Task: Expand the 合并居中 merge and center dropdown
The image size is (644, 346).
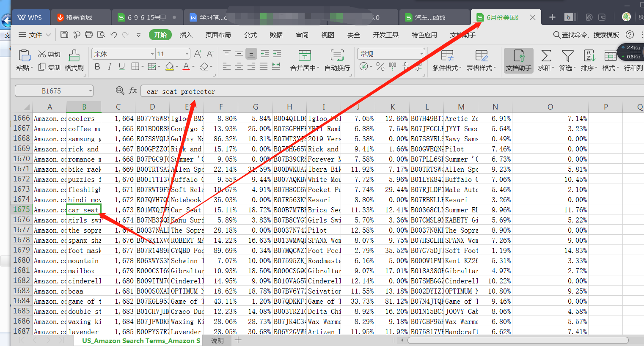Action: click(x=318, y=68)
